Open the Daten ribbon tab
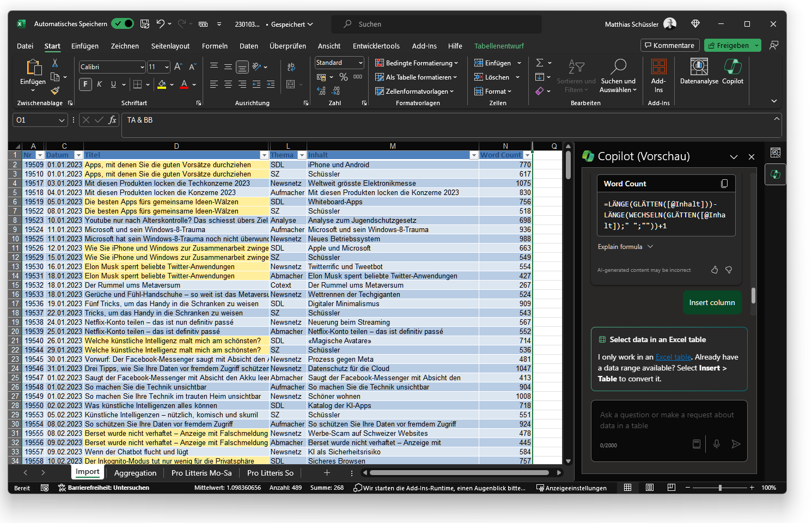Screen dimensions: 812x523 pyautogui.click(x=249, y=46)
